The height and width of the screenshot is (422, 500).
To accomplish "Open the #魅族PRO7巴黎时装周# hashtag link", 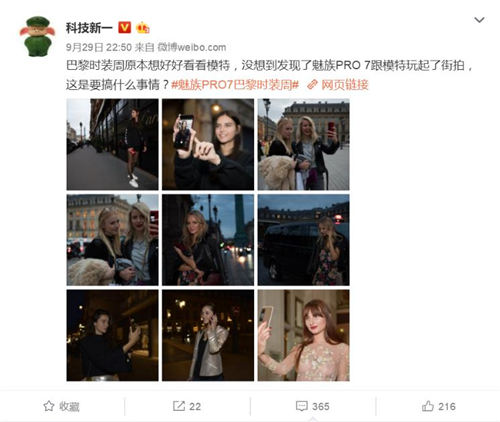I will pyautogui.click(x=235, y=85).
